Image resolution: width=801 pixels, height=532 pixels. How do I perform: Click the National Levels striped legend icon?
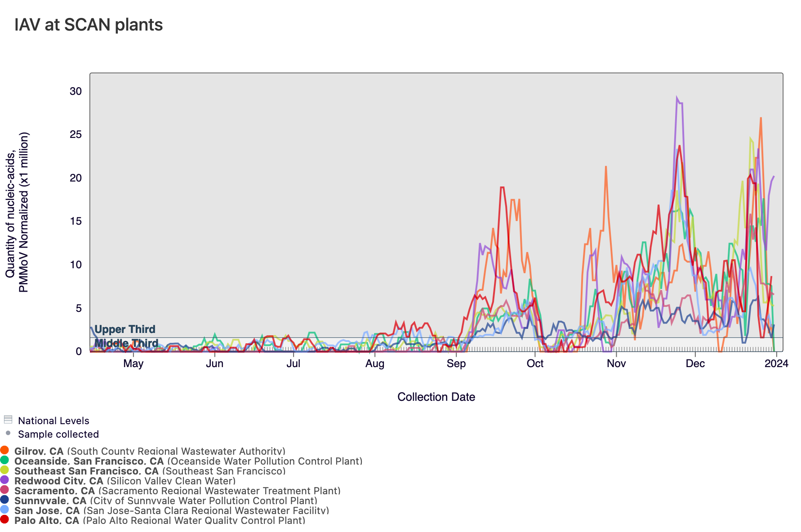click(8, 420)
